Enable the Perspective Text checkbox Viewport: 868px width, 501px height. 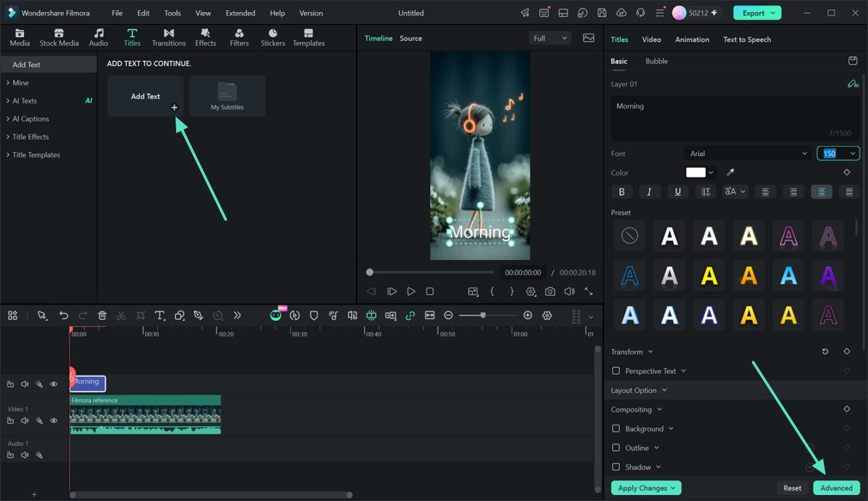point(616,371)
